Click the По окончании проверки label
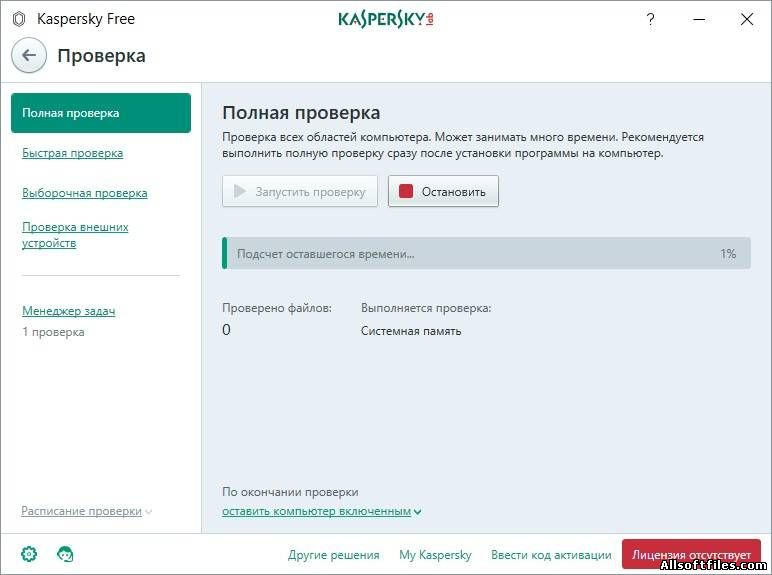 (x=290, y=492)
